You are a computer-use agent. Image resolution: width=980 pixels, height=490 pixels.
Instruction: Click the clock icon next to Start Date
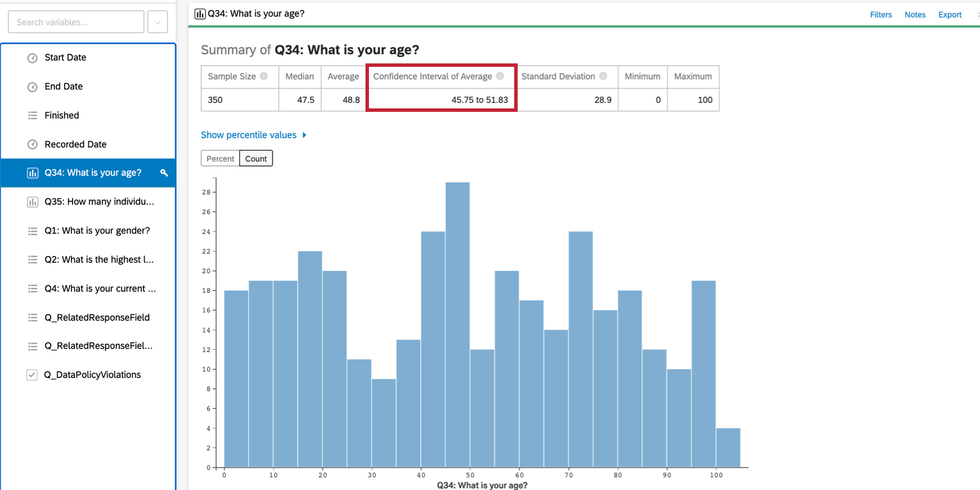pos(33,58)
